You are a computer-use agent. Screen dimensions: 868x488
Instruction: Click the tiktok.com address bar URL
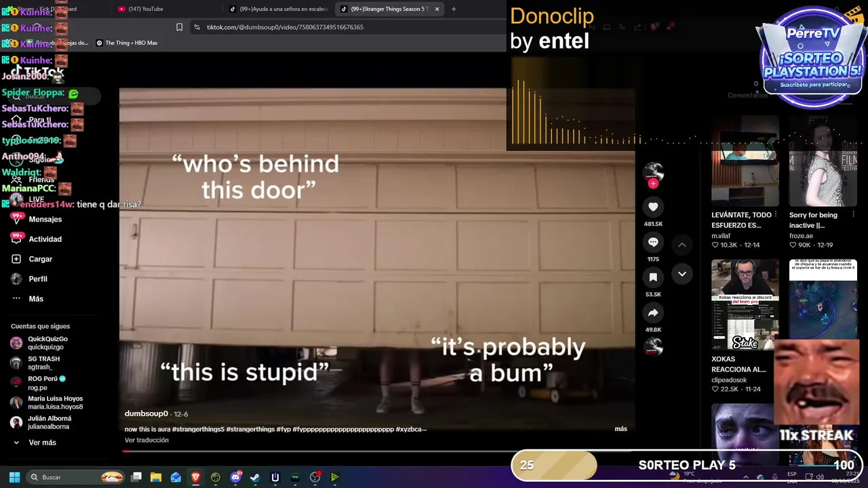tap(285, 27)
